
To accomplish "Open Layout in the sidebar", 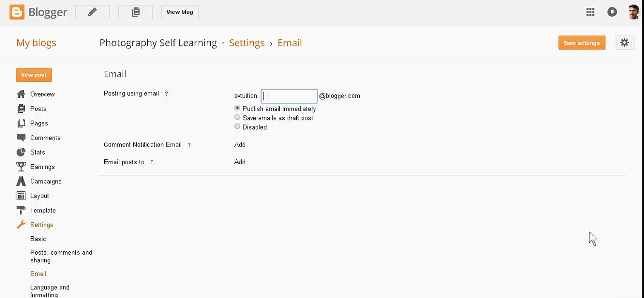I will [39, 196].
